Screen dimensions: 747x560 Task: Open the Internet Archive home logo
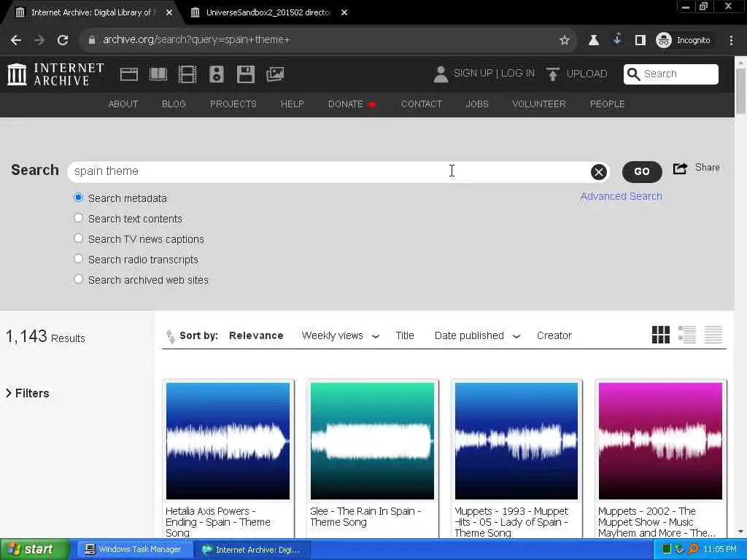(x=55, y=74)
